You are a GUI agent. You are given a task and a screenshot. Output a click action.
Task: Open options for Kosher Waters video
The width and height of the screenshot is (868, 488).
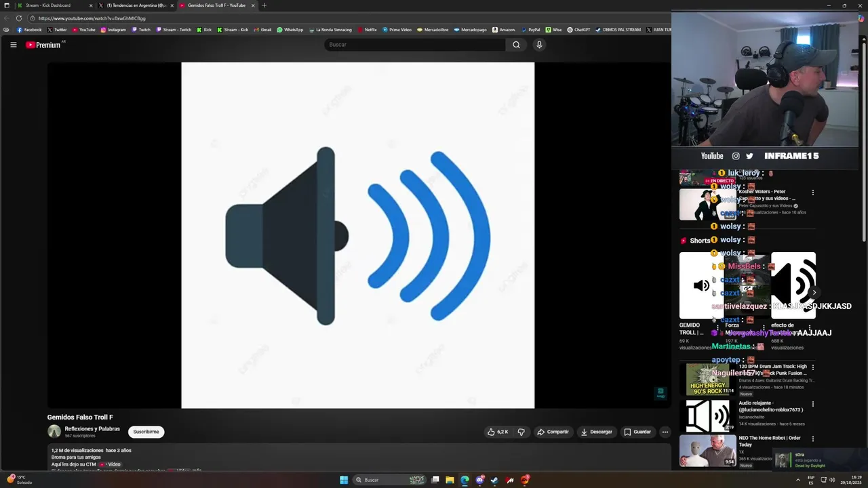tap(812, 192)
